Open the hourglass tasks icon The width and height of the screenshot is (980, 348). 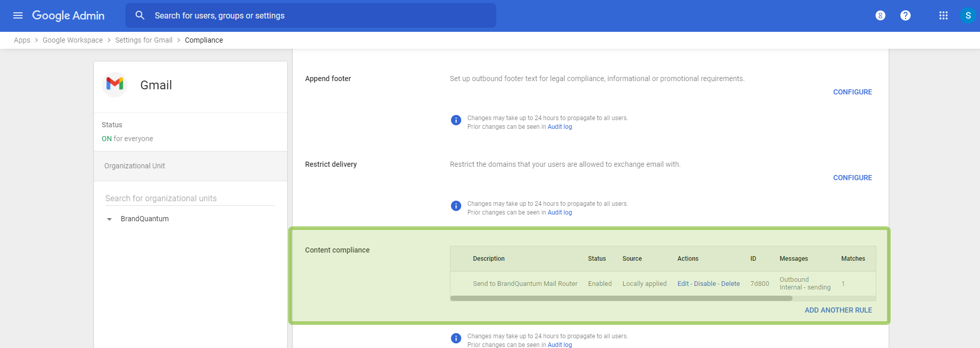(880, 15)
